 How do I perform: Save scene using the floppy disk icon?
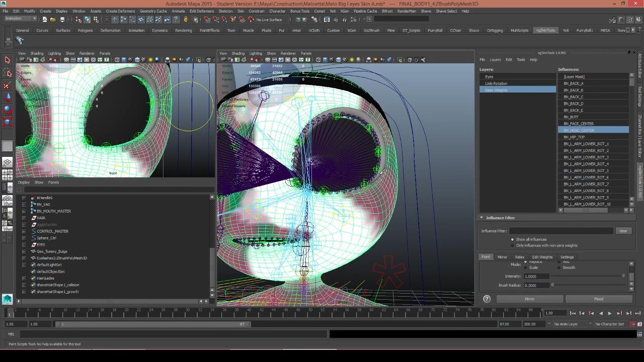tap(62, 20)
